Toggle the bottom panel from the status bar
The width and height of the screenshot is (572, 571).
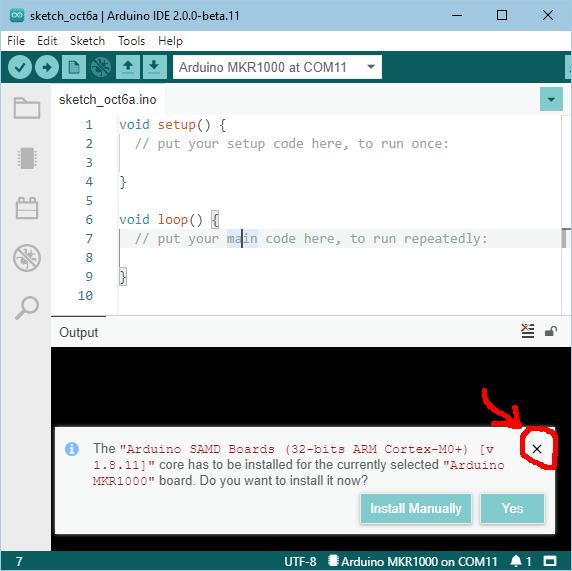click(x=550, y=561)
